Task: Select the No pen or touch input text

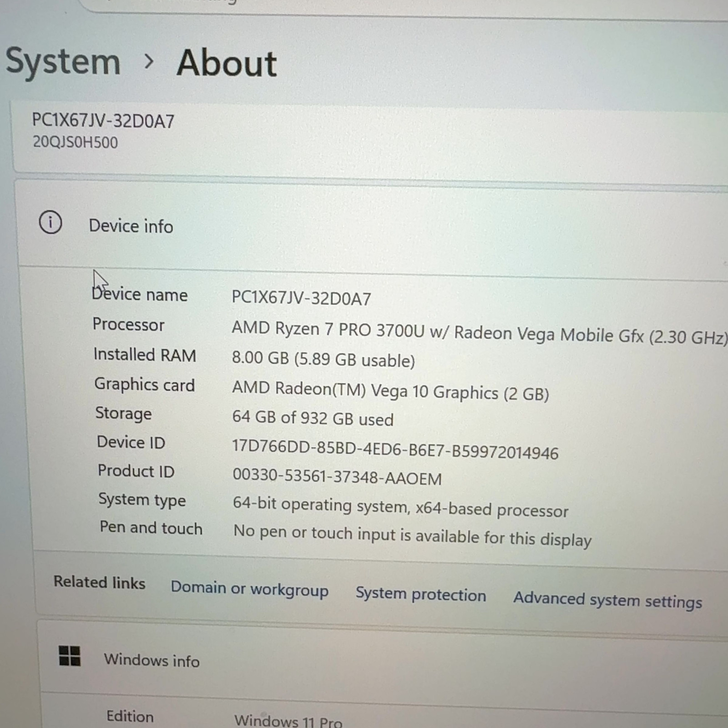Action: pos(412,536)
